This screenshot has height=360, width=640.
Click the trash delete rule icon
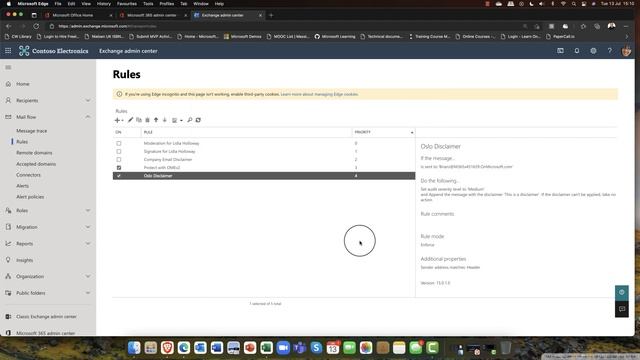coord(147,120)
